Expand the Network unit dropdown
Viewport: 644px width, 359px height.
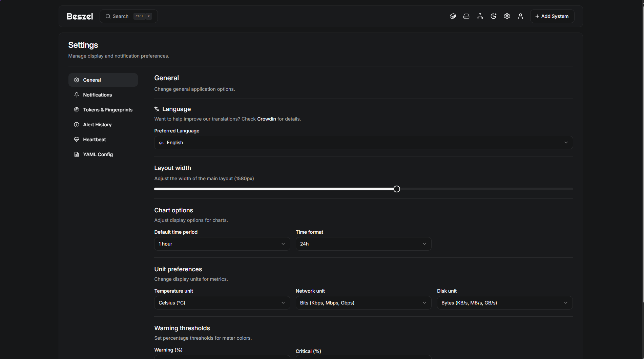click(363, 303)
